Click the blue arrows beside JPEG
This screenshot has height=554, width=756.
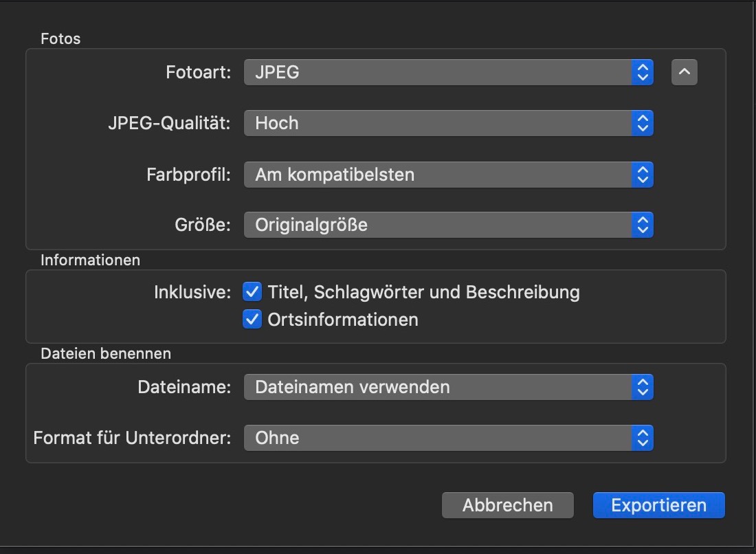click(x=643, y=72)
